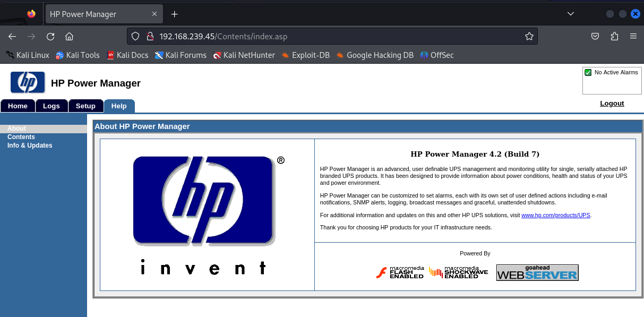Open the Google Hacking DB bookmark
The width and height of the screenshot is (644, 317).
[374, 55]
